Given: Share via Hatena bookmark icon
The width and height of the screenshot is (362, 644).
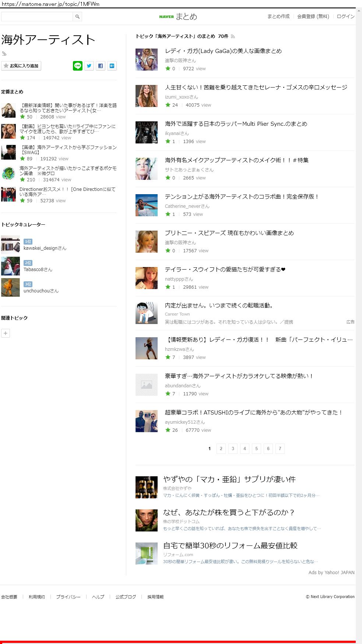Looking at the screenshot, I should 112,66.
